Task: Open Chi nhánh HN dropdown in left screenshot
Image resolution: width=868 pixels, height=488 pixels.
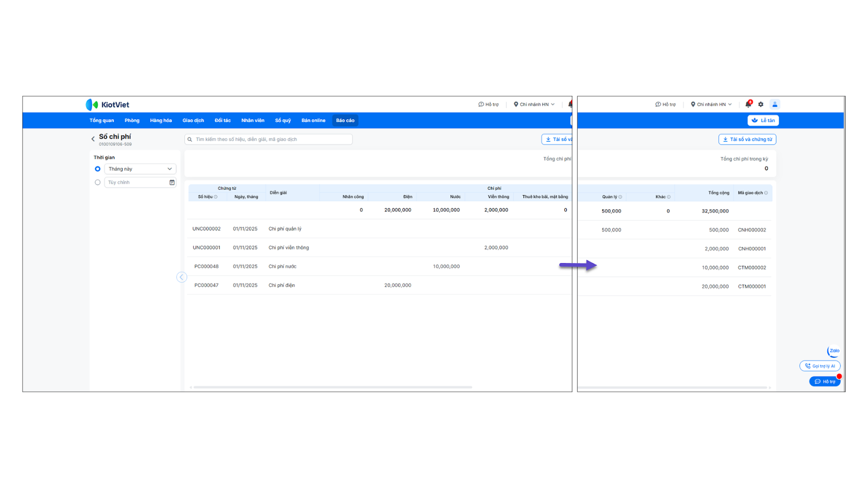Action: pos(534,105)
